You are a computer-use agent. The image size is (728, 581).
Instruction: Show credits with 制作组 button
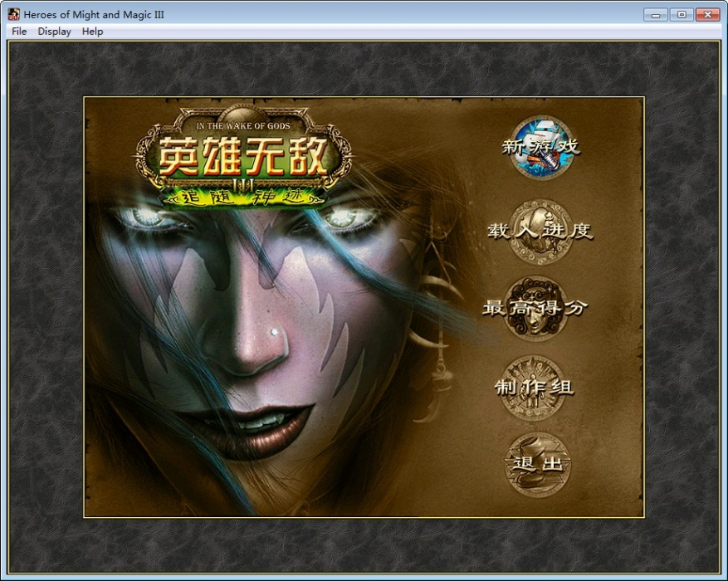(x=534, y=387)
